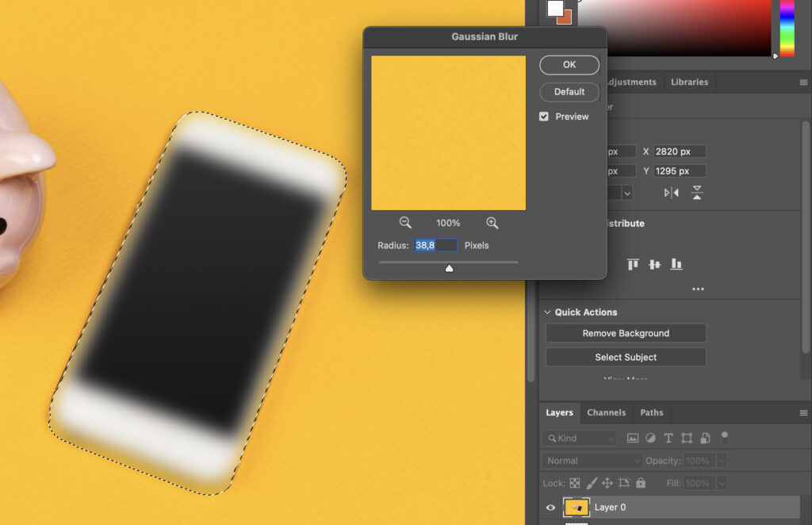Toggle the smart filters layer filter switch
Viewport: 812px width, 525px height.
point(723,438)
